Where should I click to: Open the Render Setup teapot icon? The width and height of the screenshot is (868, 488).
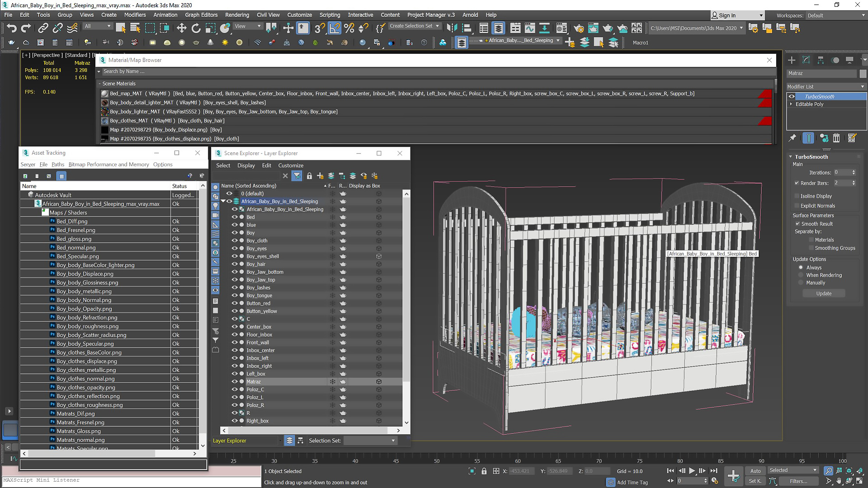(x=579, y=28)
